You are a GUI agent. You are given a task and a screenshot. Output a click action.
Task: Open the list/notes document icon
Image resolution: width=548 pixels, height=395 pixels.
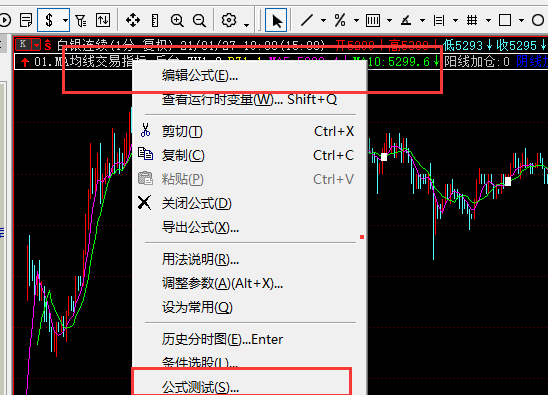tap(26, 20)
